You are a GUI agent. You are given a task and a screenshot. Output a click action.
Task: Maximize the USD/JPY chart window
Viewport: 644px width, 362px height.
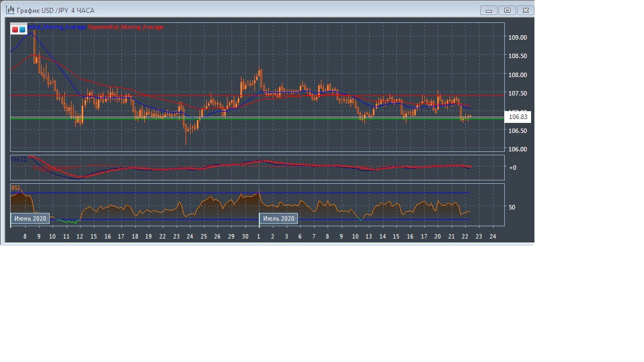pos(507,10)
